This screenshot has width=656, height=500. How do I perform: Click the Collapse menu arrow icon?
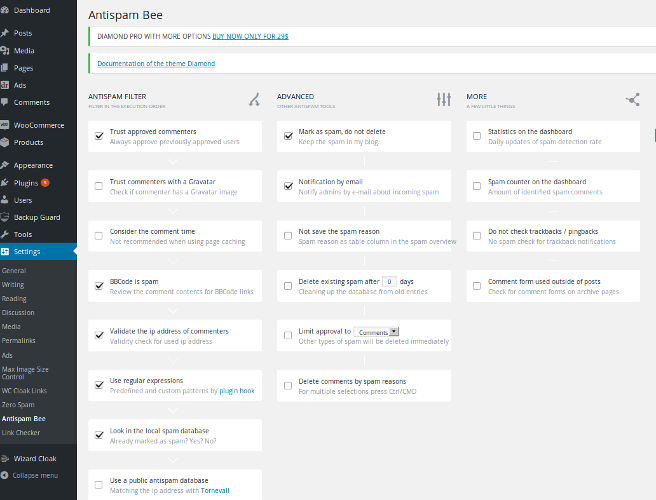tap(5, 475)
